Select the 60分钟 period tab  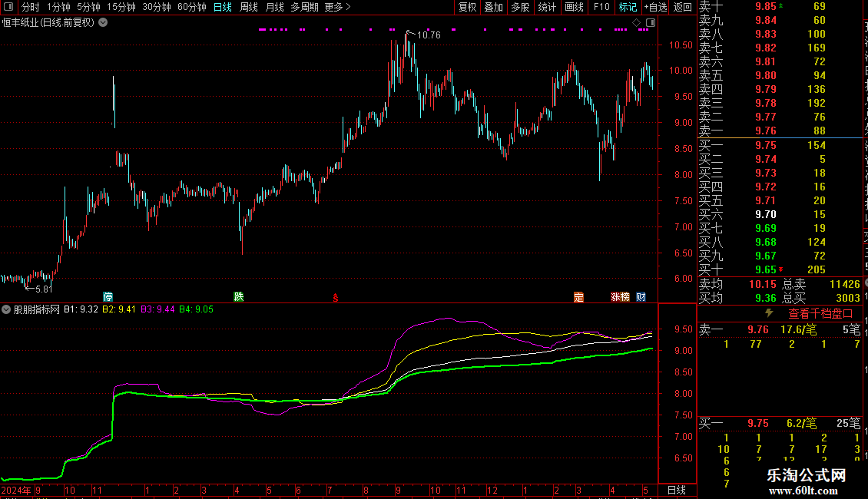(x=191, y=7)
